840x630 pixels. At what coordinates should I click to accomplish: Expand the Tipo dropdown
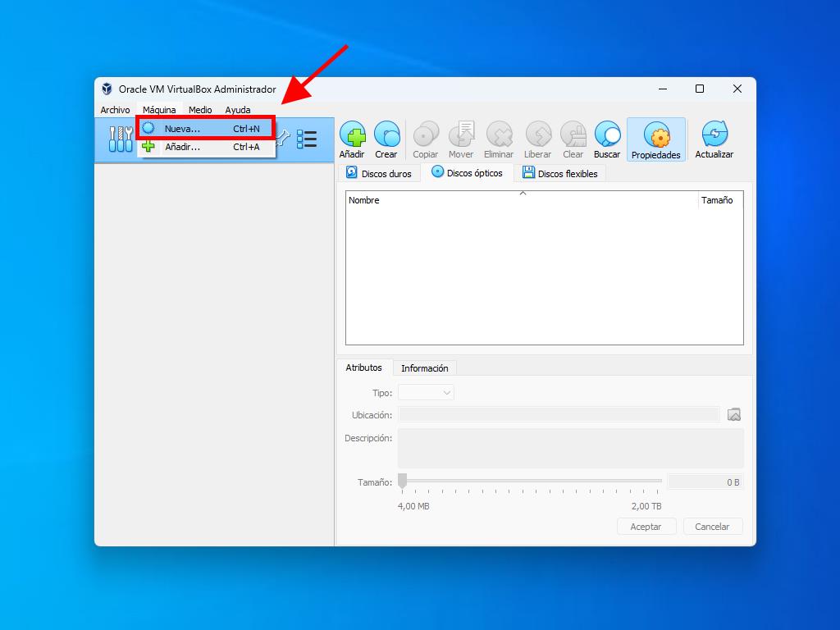tap(426, 393)
